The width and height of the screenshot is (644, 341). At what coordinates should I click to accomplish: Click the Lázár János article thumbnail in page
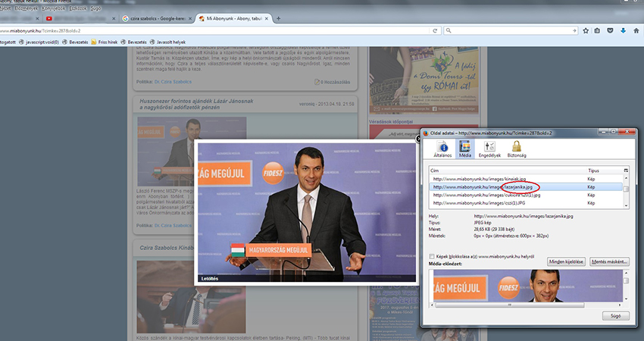[192, 152]
